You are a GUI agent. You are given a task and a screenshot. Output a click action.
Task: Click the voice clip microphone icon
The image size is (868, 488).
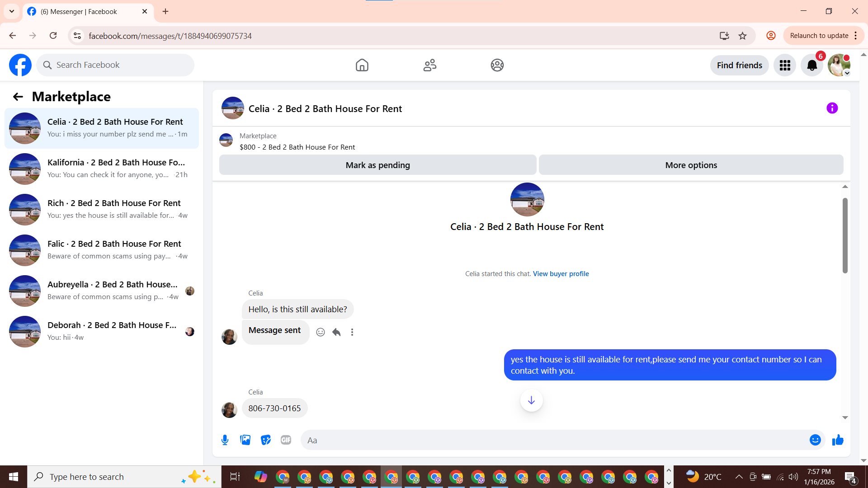(225, 440)
